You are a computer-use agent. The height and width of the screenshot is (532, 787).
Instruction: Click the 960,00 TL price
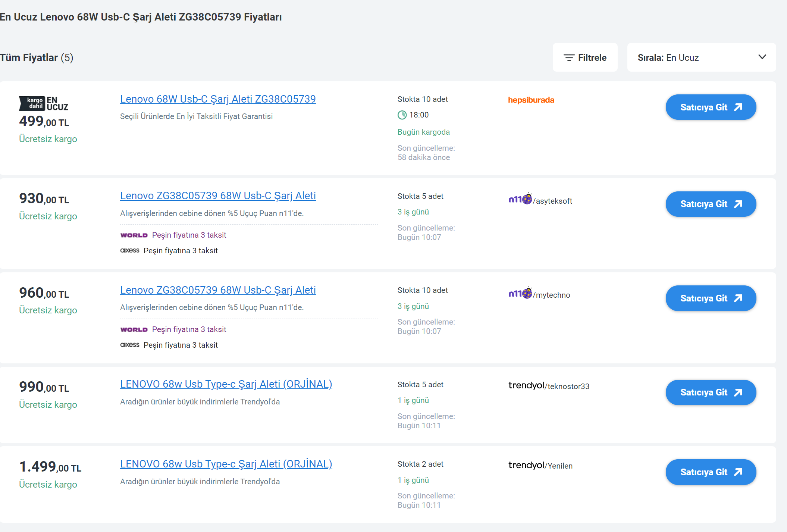tap(44, 293)
